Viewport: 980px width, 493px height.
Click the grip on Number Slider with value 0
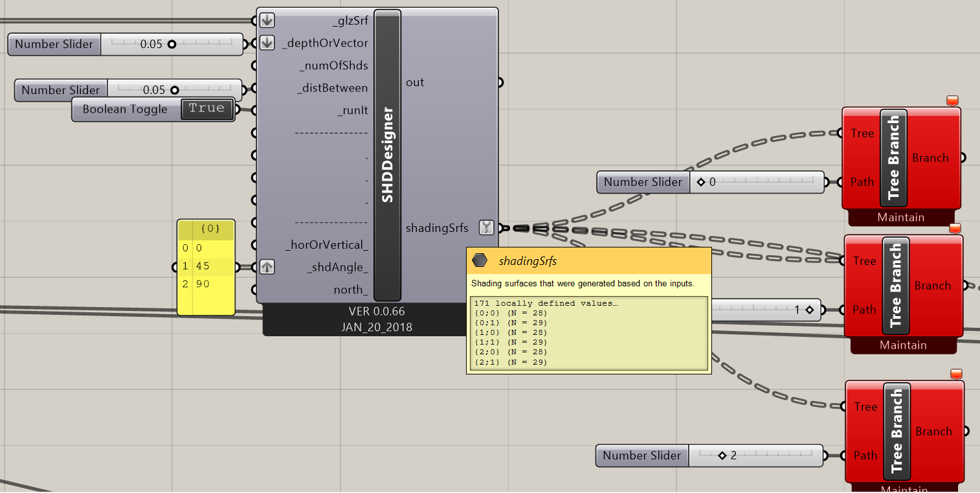coord(700,183)
